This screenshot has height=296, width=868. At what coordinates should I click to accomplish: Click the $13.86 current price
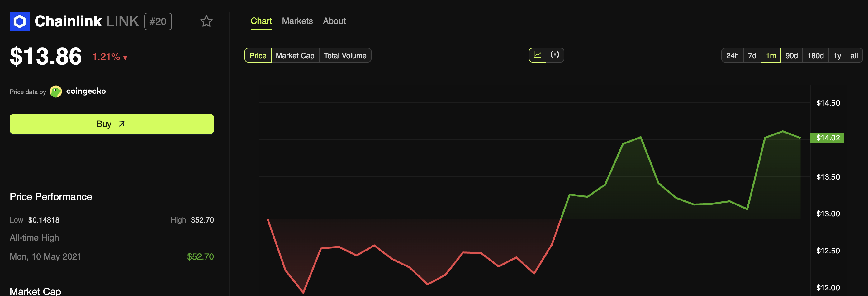[46, 56]
